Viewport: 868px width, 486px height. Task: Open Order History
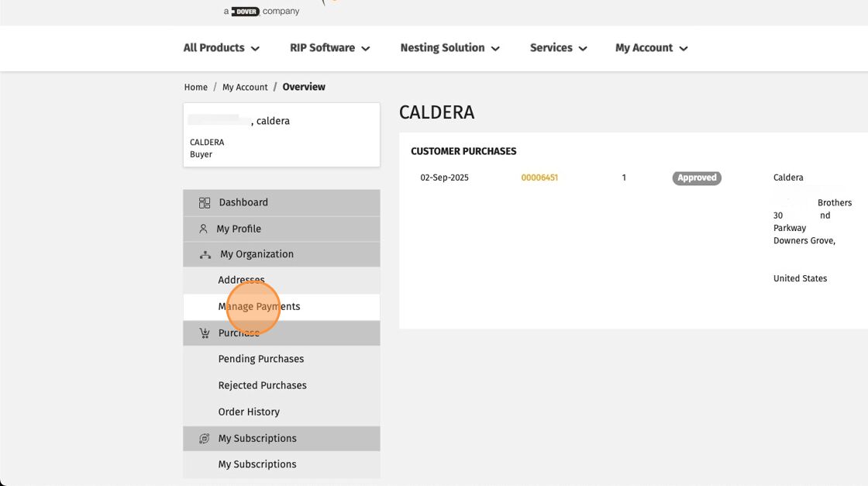point(281,412)
